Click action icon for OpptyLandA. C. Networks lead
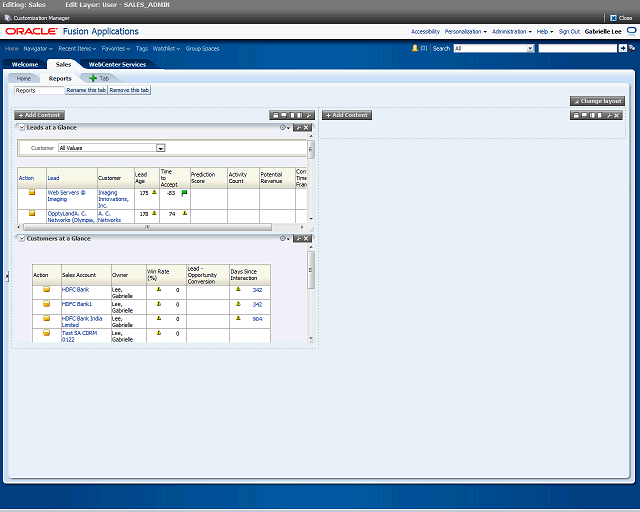Viewport: 640px width, 512px height. point(32,213)
